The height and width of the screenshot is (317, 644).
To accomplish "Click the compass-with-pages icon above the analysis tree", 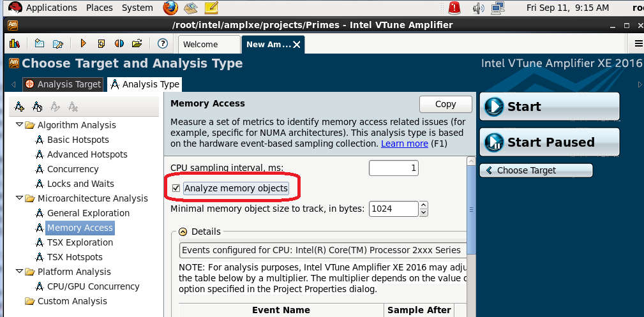I will point(38,107).
